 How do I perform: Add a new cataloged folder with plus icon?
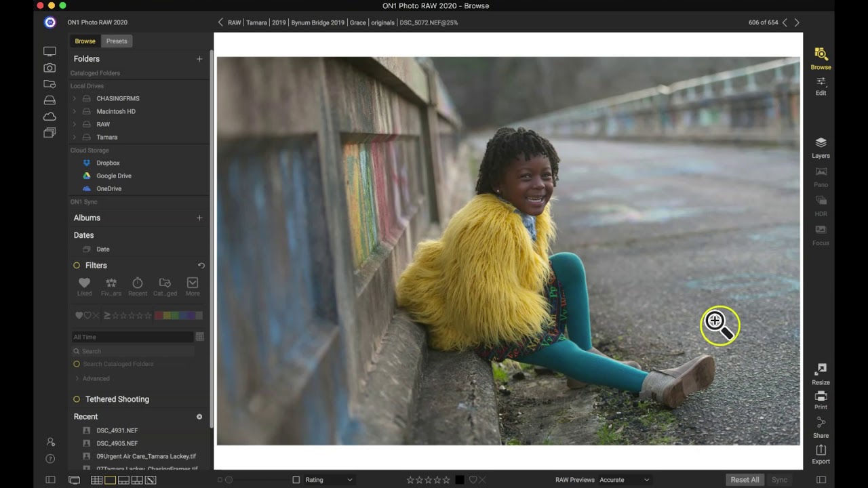point(199,59)
